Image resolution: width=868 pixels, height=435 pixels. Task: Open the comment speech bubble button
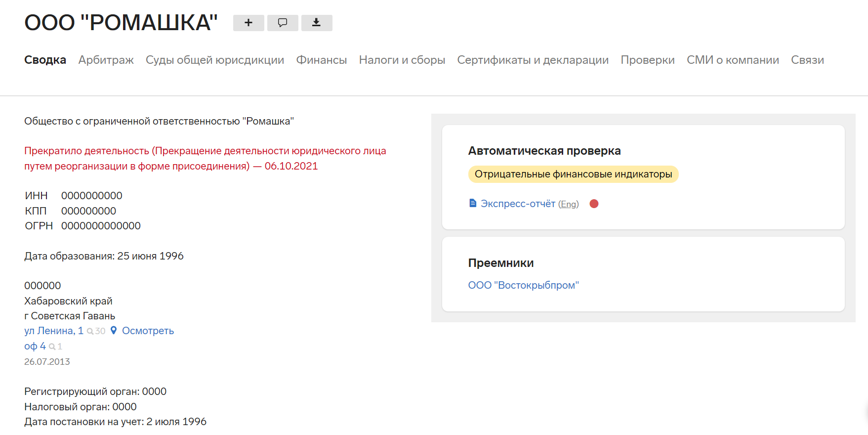[283, 23]
